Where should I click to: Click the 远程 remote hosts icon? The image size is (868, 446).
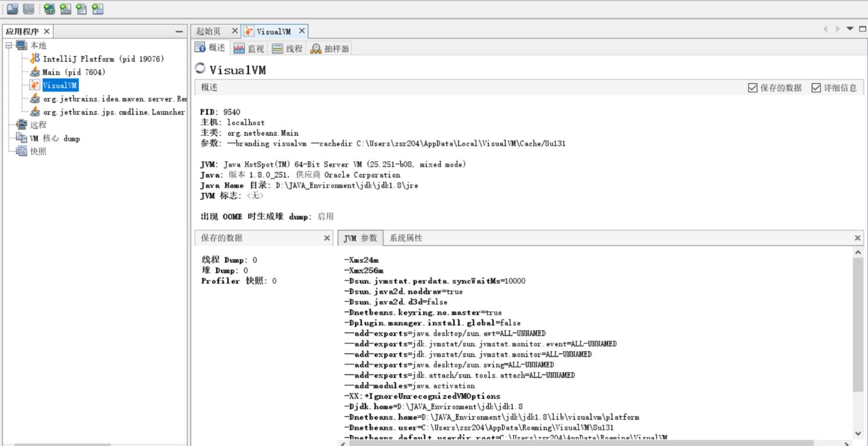tap(21, 124)
